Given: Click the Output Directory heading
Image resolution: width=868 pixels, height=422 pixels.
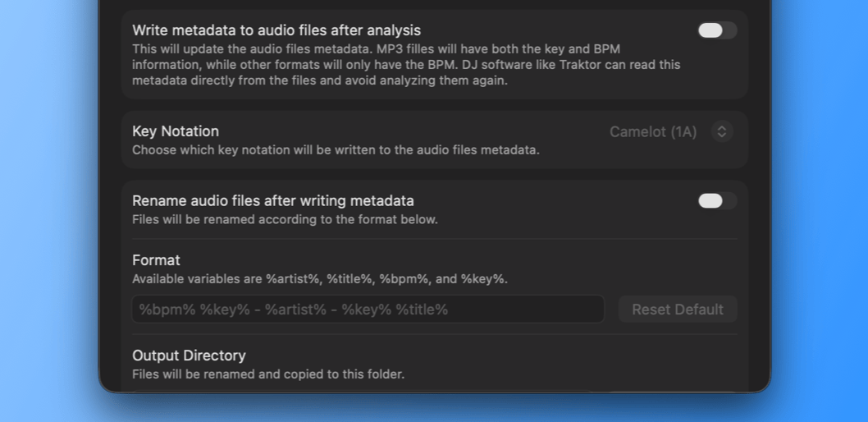Looking at the screenshot, I should 189,355.
